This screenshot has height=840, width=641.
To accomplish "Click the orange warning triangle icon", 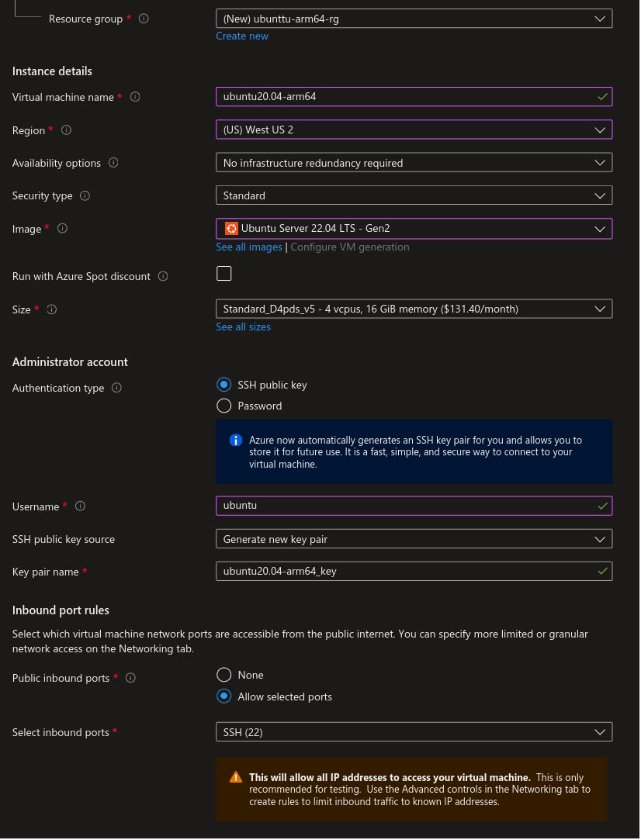I will coord(235,777).
